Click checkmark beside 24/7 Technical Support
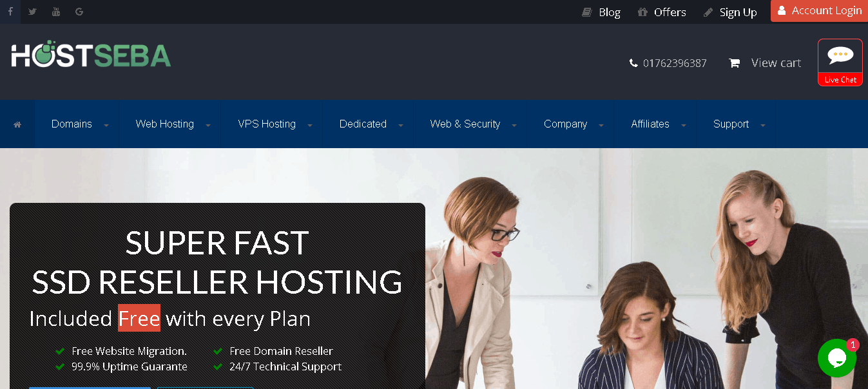 click(218, 366)
